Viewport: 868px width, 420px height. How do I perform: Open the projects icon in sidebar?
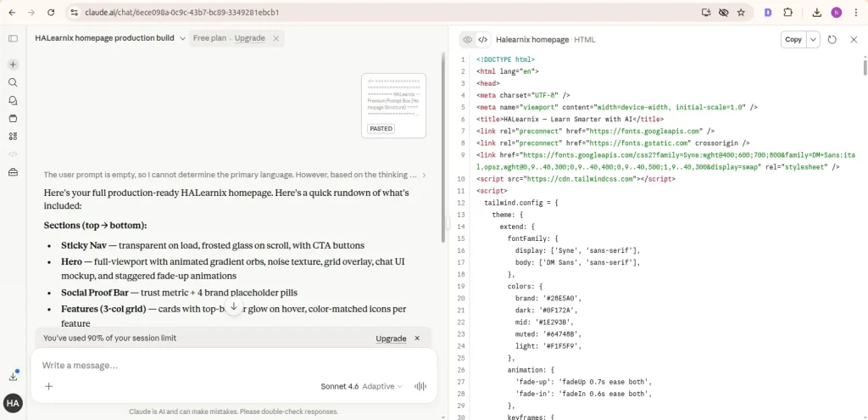(13, 118)
